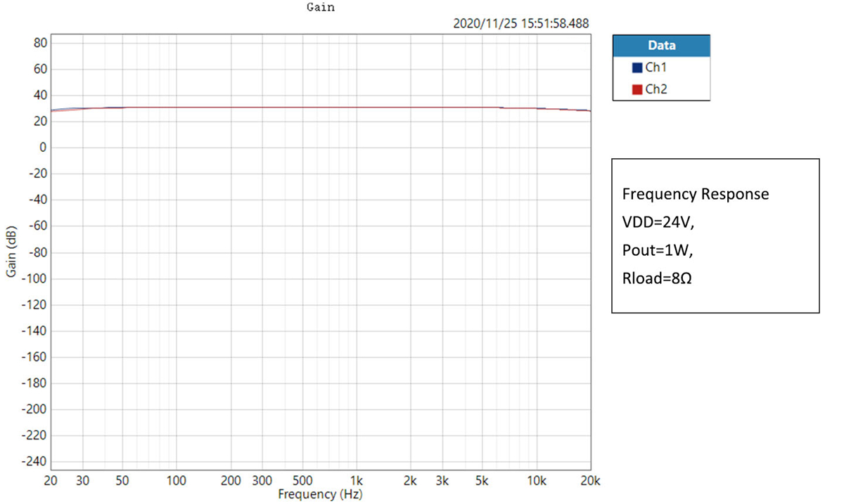
Task: Click the 0 label on gain axis
Action: pyautogui.click(x=42, y=148)
